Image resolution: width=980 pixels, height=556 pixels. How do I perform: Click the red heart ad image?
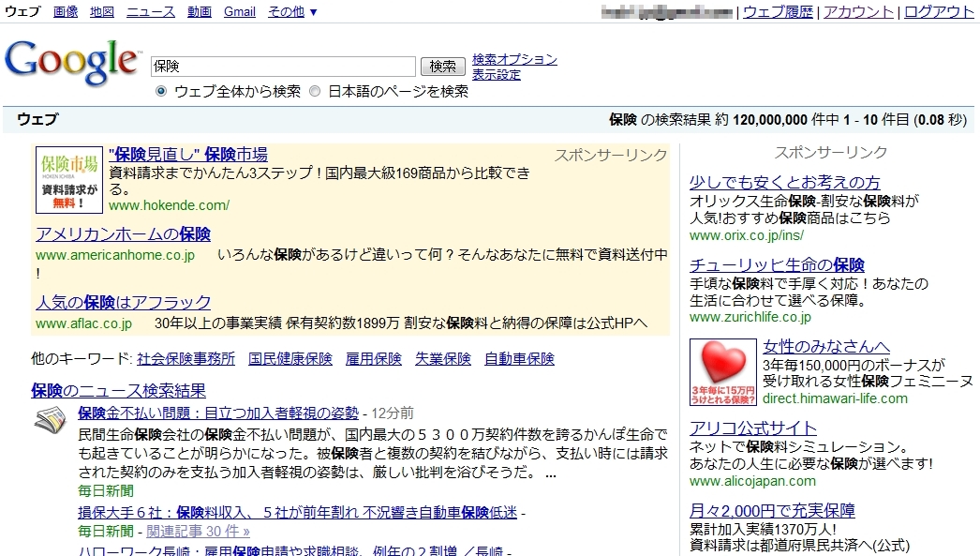point(723,372)
